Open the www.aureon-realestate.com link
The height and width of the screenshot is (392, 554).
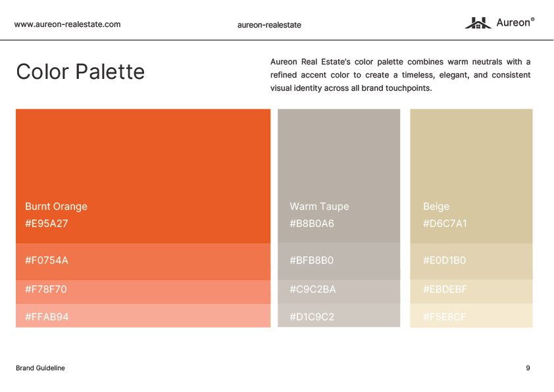click(x=67, y=24)
